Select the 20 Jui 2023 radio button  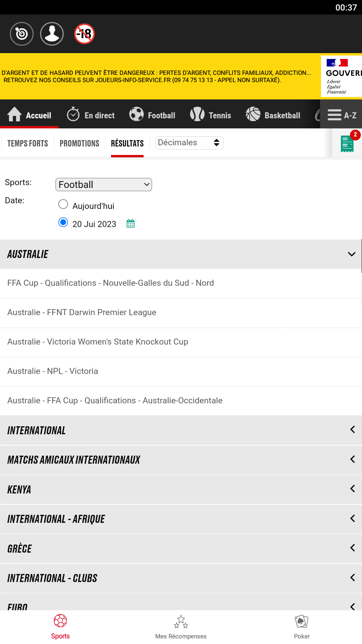click(x=63, y=223)
